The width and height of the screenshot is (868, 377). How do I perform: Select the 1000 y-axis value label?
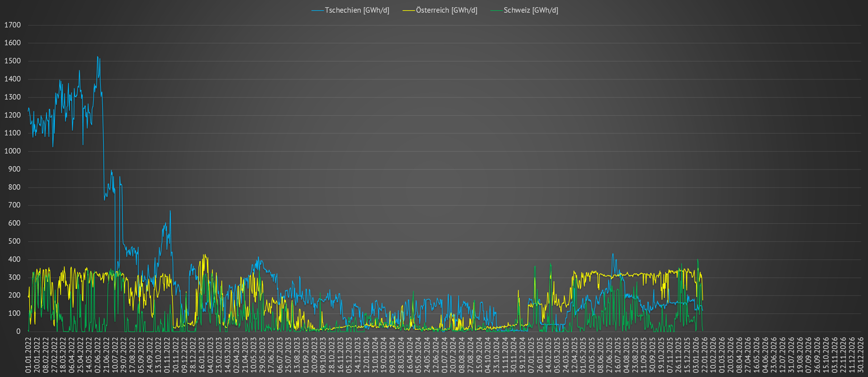12,151
